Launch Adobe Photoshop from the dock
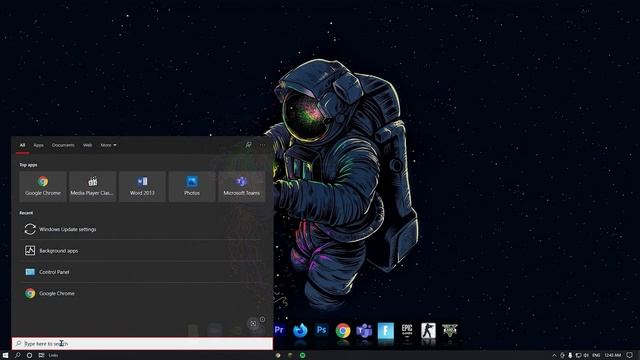The height and width of the screenshot is (360, 640). pyautogui.click(x=322, y=330)
